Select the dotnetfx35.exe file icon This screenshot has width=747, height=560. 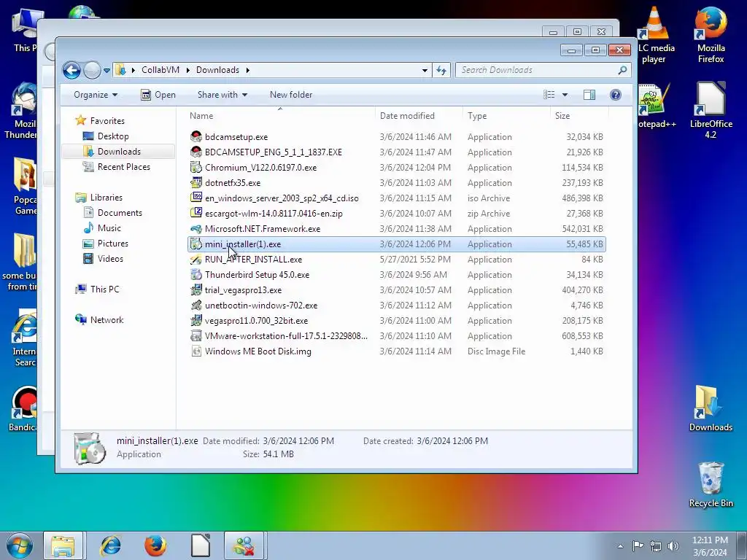196,182
